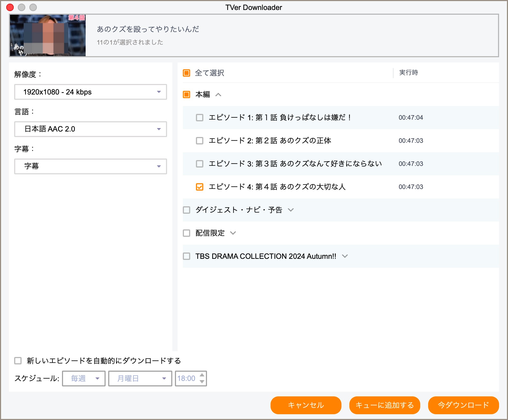This screenshot has height=420, width=508.
Task: Enable 新しいエピソードを自動的にダウンロードする checkbox
Action: [x=18, y=361]
